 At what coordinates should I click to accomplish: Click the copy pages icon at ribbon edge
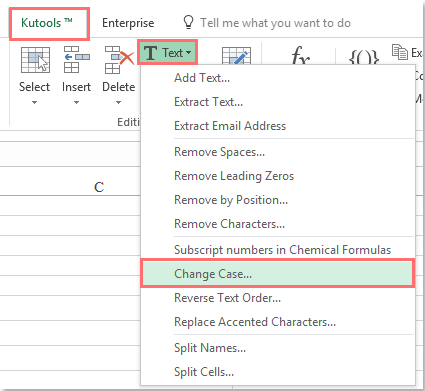coord(400,52)
